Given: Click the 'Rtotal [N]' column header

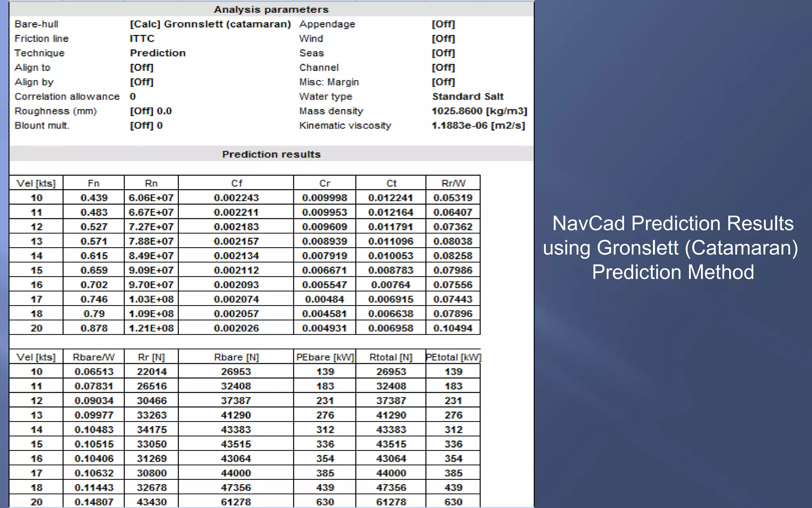Looking at the screenshot, I should [x=391, y=357].
